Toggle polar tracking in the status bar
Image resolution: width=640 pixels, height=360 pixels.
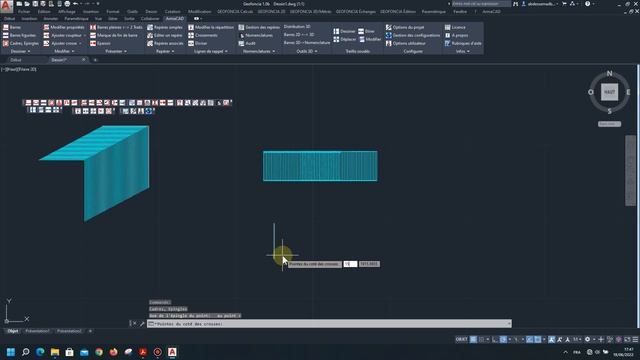click(504, 340)
